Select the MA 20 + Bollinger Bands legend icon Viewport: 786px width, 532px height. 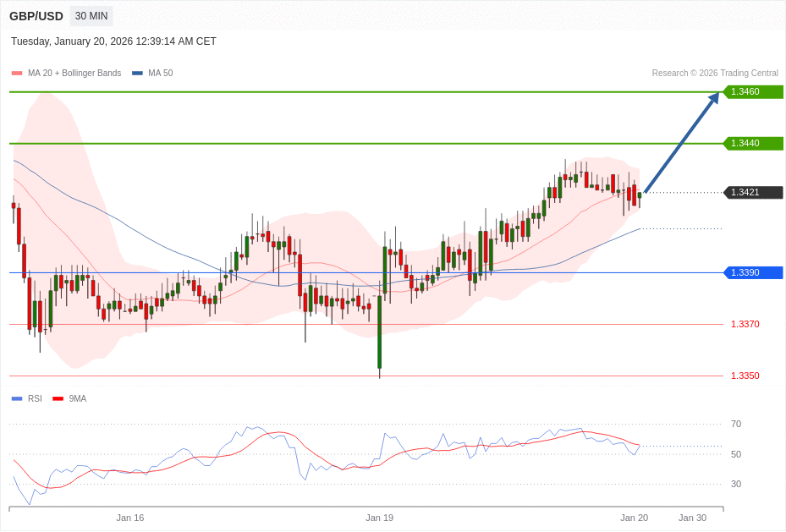tap(15, 73)
